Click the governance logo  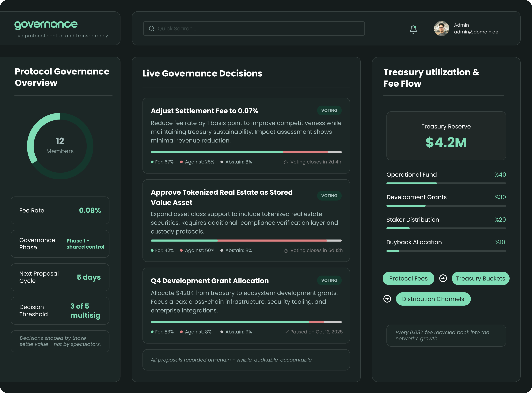pos(46,25)
